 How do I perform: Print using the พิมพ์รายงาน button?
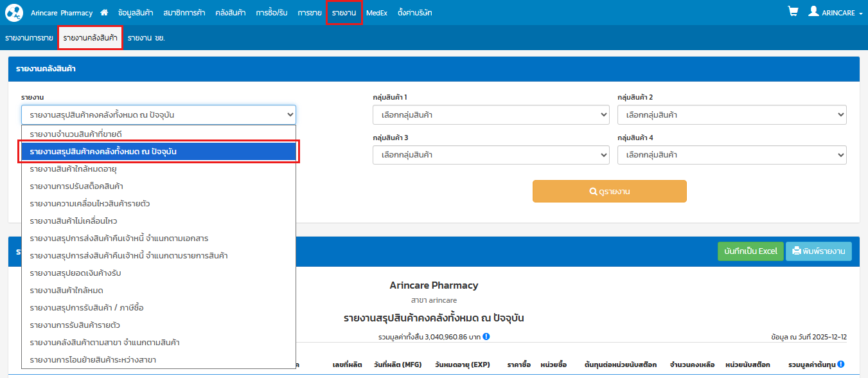819,251
